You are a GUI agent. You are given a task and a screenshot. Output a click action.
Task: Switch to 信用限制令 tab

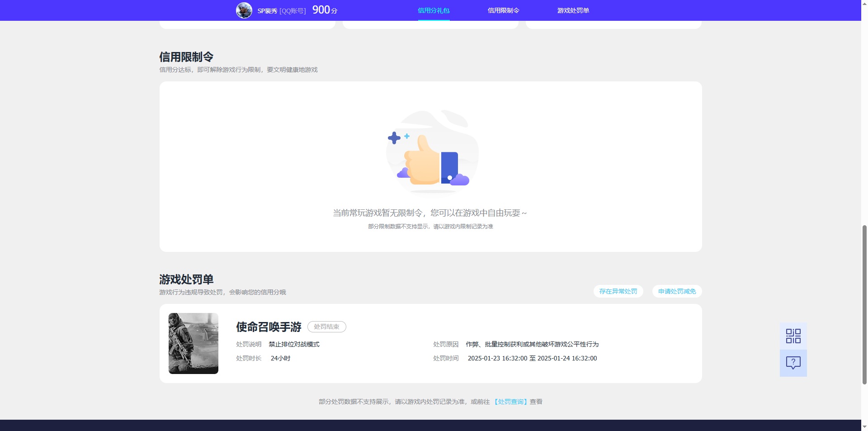coord(503,10)
